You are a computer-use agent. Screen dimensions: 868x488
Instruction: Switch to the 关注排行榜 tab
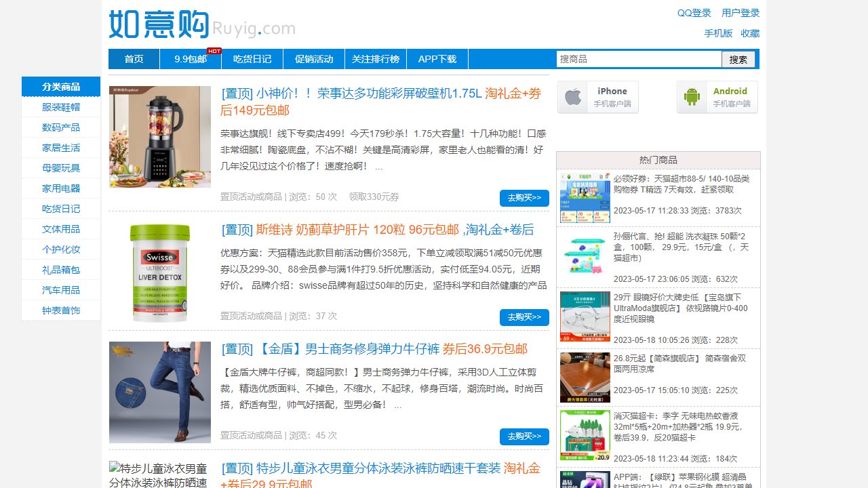(376, 59)
